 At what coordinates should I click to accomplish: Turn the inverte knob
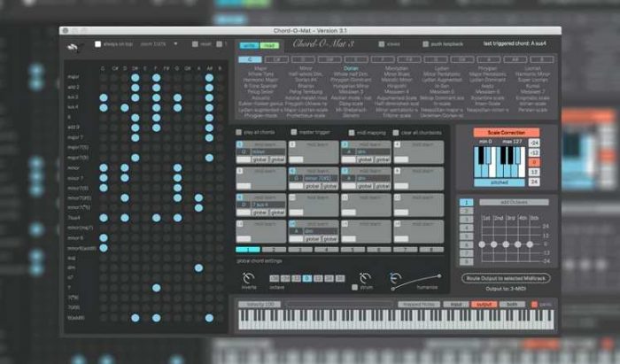point(249,279)
